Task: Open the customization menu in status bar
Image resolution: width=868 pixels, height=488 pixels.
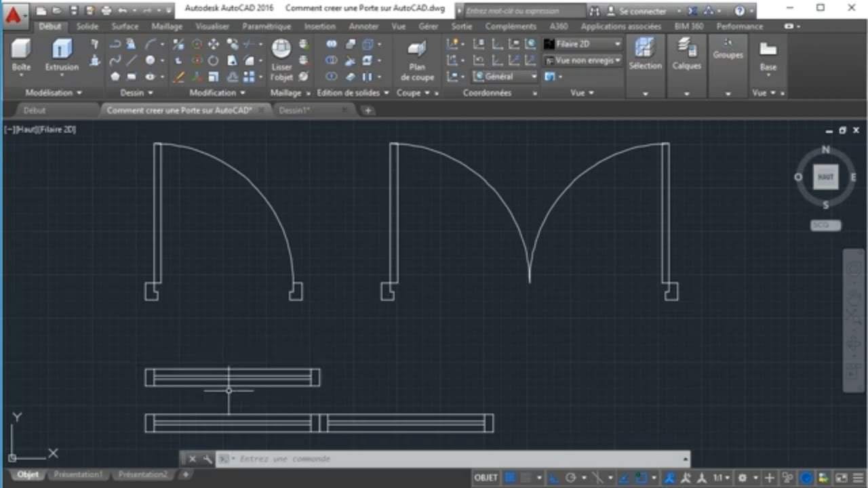Action: pos(858,478)
